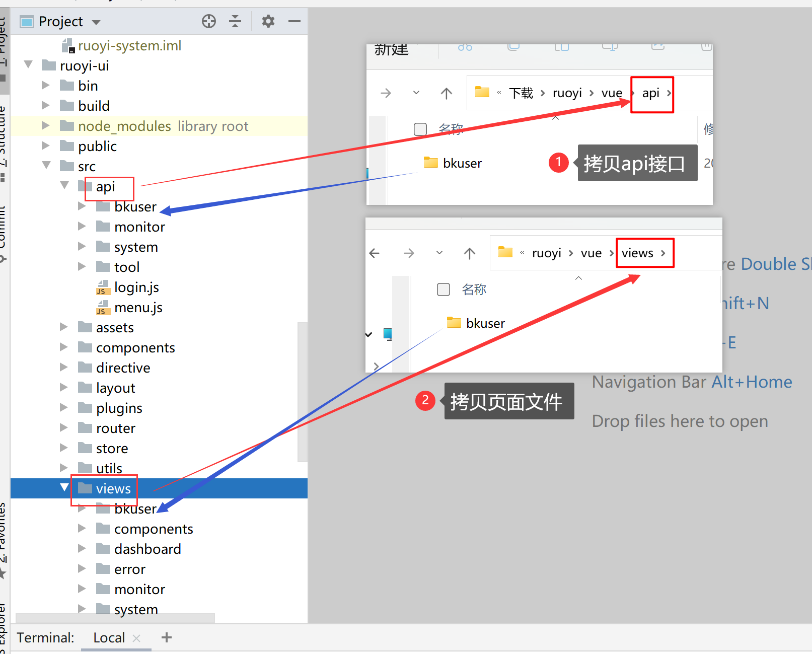Select bkuser folder in views explorer window
This screenshot has height=654, width=812.
click(476, 323)
